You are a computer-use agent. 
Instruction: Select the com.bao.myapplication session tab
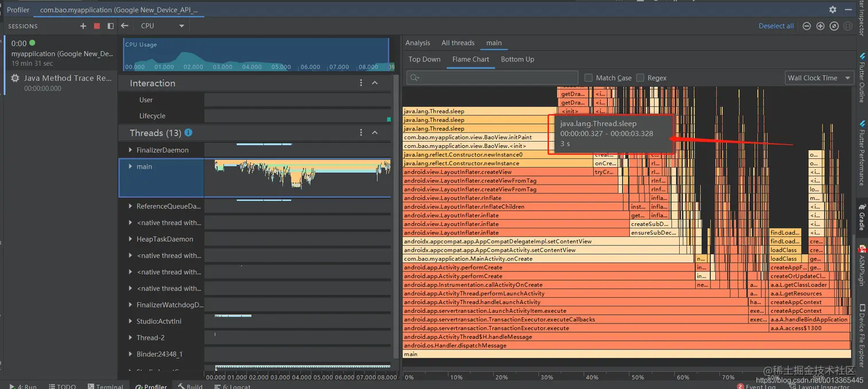coord(119,10)
